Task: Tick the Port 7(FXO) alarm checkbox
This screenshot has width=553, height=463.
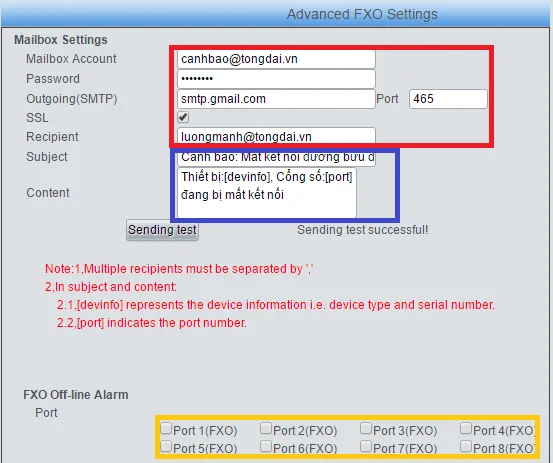Action: pos(366,446)
